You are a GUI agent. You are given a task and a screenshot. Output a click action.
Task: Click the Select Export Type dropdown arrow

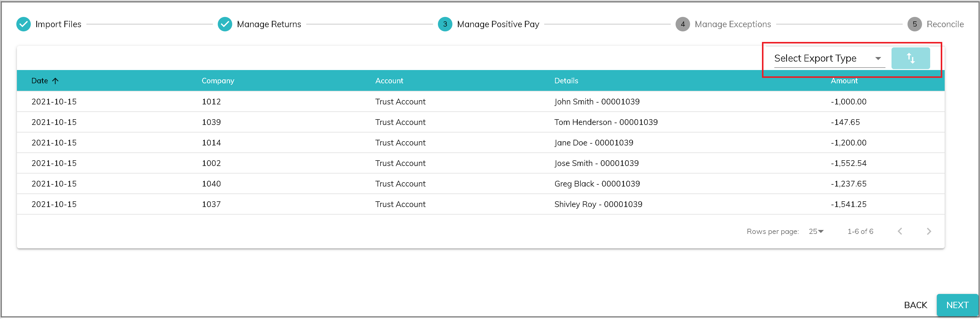[878, 59]
